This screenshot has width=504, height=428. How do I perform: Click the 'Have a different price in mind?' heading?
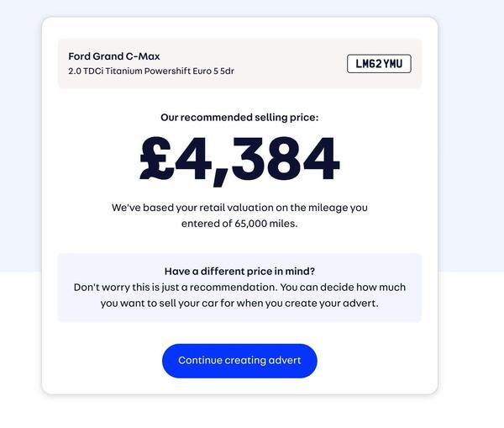pyautogui.click(x=239, y=272)
